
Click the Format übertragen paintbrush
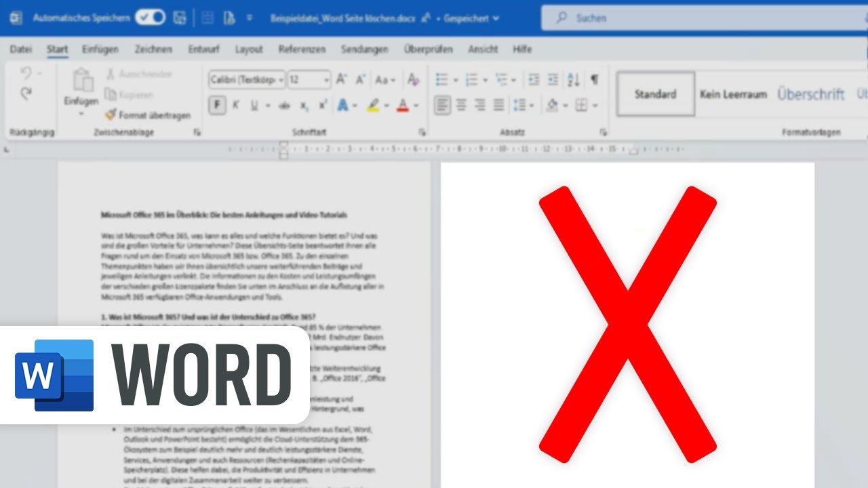coord(147,115)
